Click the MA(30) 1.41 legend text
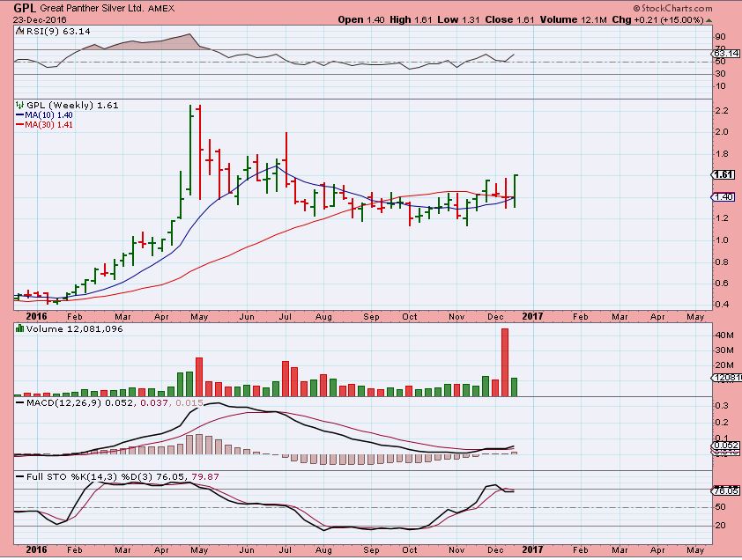Screen dimensions: 742x560 (49, 125)
